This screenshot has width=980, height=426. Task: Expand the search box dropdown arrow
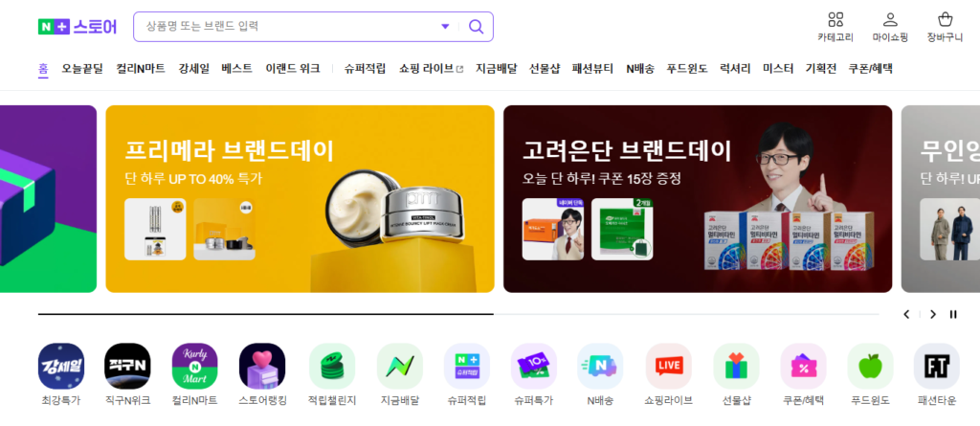(445, 27)
